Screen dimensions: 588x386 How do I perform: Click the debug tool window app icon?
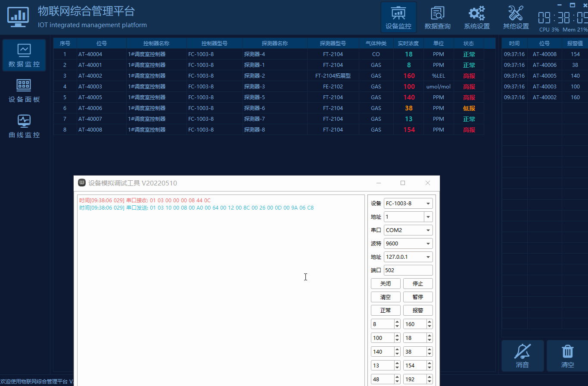click(81, 182)
